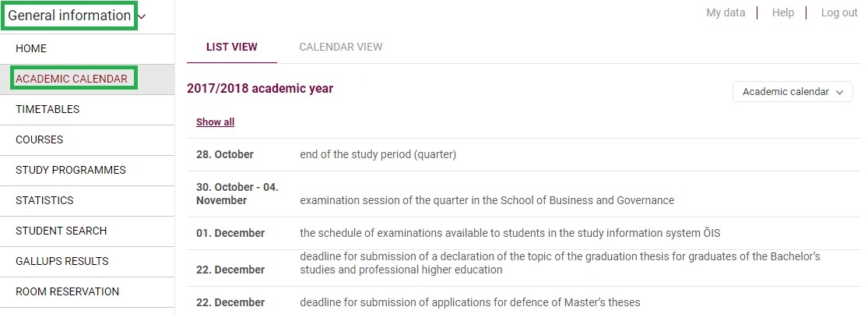The image size is (868, 314).
Task: View Gallups Results
Action: pyautogui.click(x=87, y=261)
